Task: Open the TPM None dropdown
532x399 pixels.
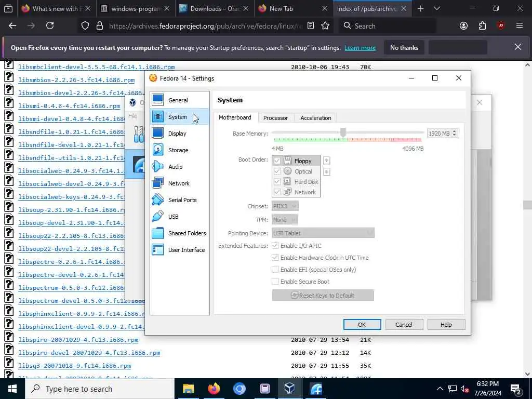Action: coord(285,220)
